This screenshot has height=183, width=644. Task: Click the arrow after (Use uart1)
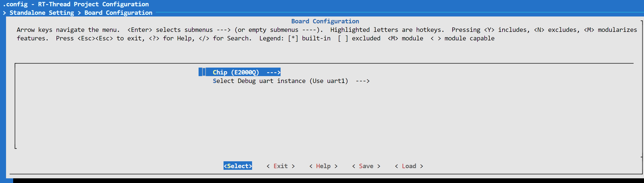[363, 81]
